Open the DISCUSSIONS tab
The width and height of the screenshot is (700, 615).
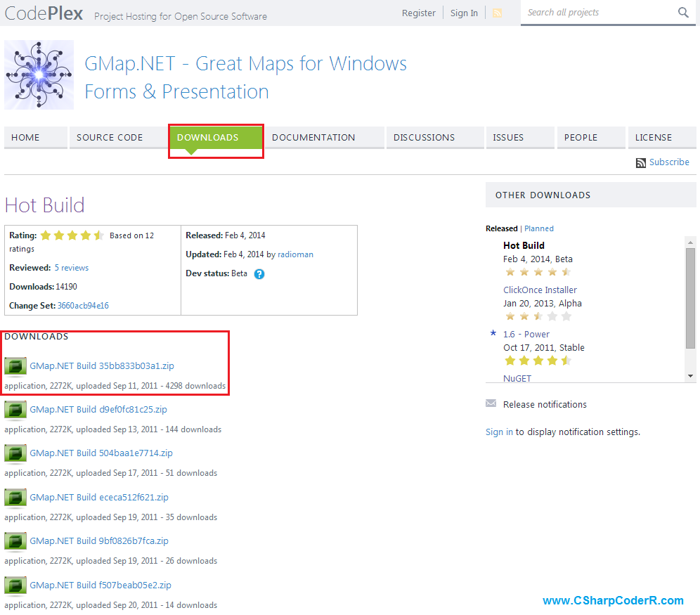click(435, 138)
